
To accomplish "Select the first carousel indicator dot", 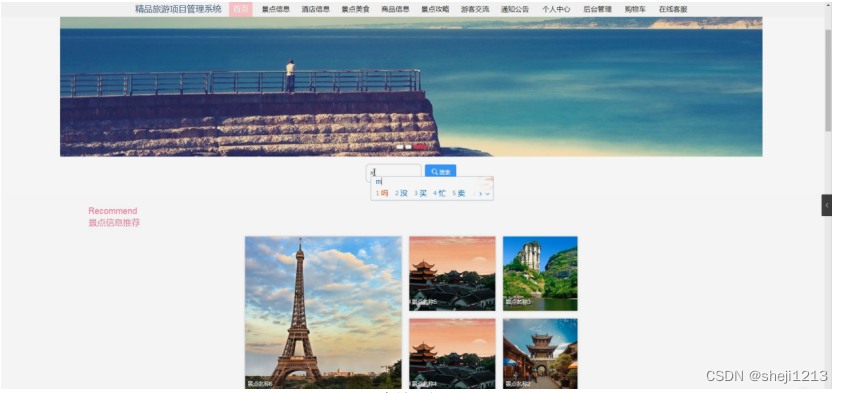I will tap(400, 147).
